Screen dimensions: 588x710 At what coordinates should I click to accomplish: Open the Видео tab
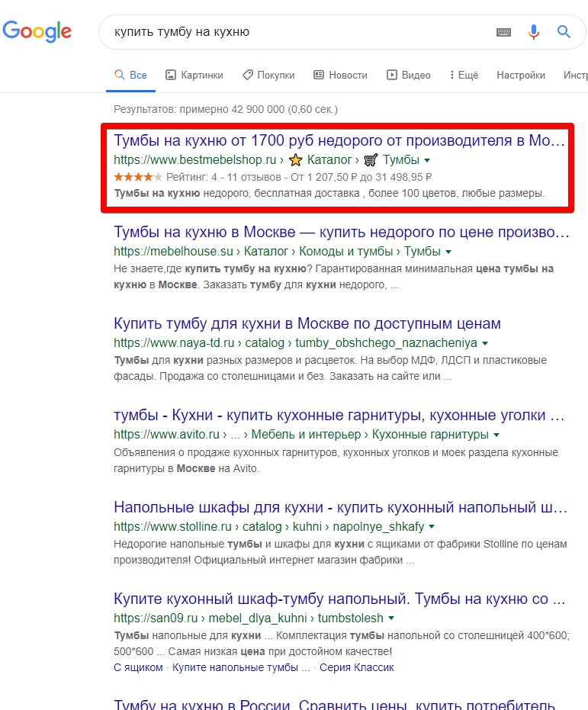409,75
